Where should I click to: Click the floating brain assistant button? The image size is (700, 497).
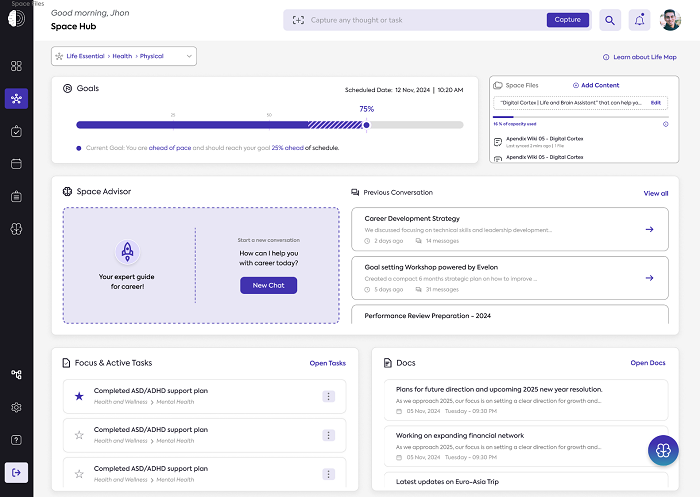(x=663, y=450)
